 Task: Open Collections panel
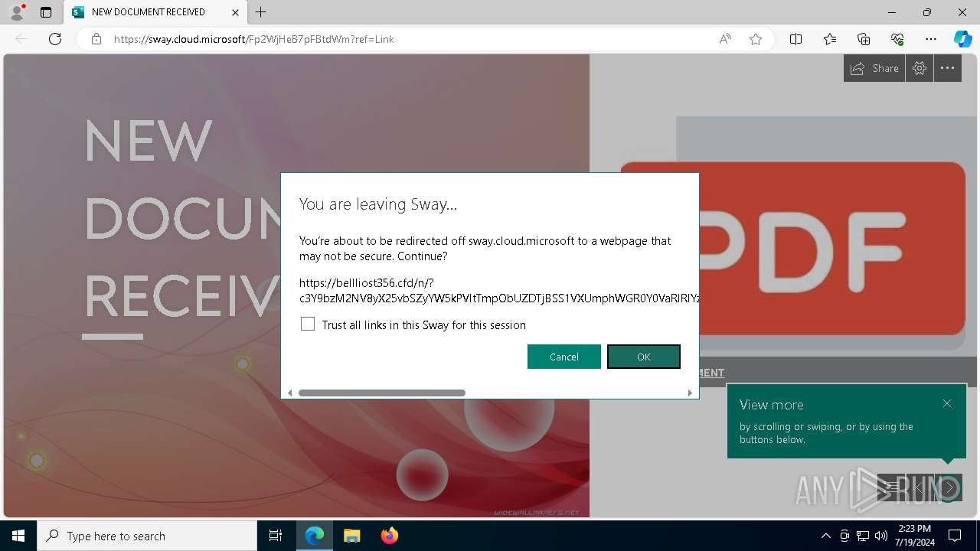point(864,39)
